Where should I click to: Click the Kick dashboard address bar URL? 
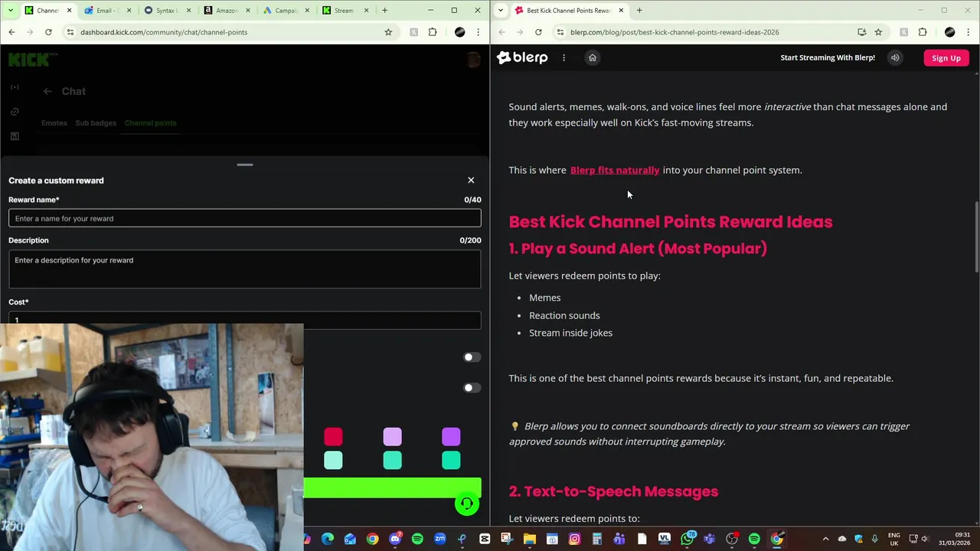click(164, 32)
